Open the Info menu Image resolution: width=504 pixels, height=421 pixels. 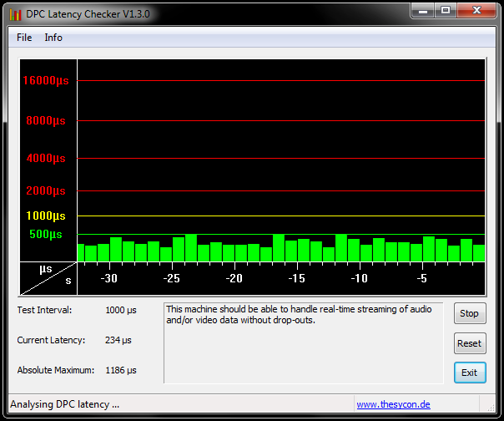click(x=53, y=38)
